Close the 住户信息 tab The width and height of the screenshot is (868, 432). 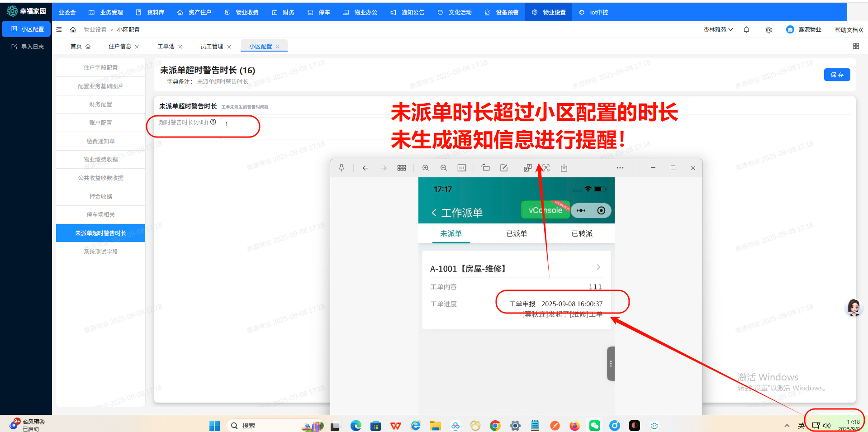point(137,47)
